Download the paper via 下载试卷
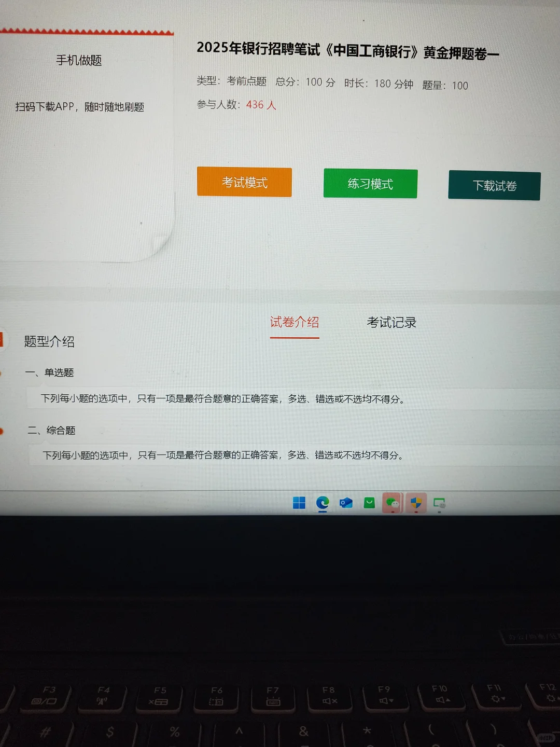 (x=494, y=186)
